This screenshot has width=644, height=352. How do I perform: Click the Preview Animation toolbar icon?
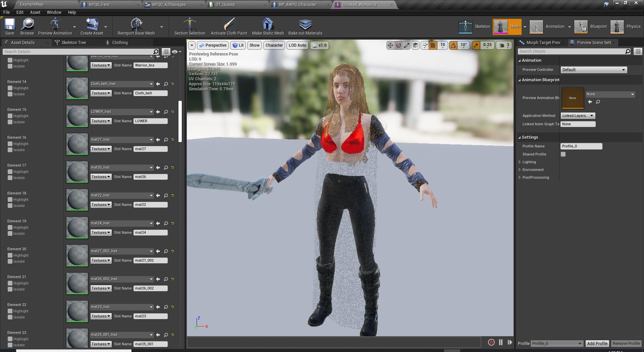[55, 27]
